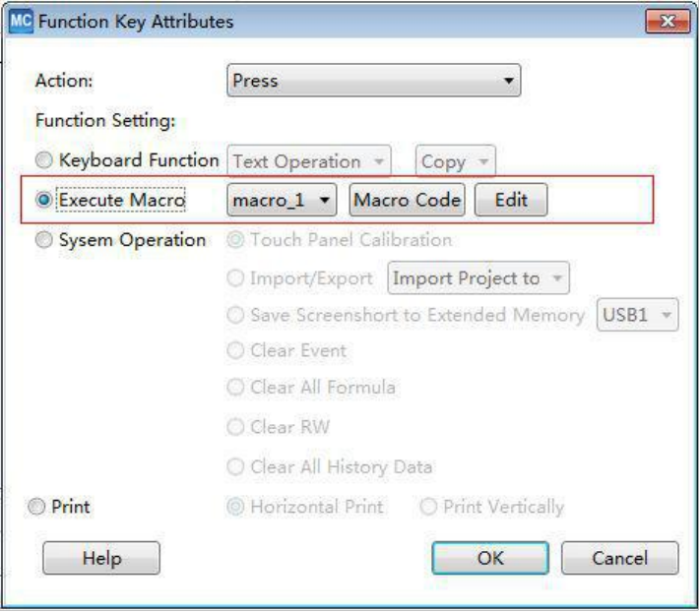700x612 pixels.
Task: Select the Execute Macro radio button
Action: pyautogui.click(x=42, y=200)
